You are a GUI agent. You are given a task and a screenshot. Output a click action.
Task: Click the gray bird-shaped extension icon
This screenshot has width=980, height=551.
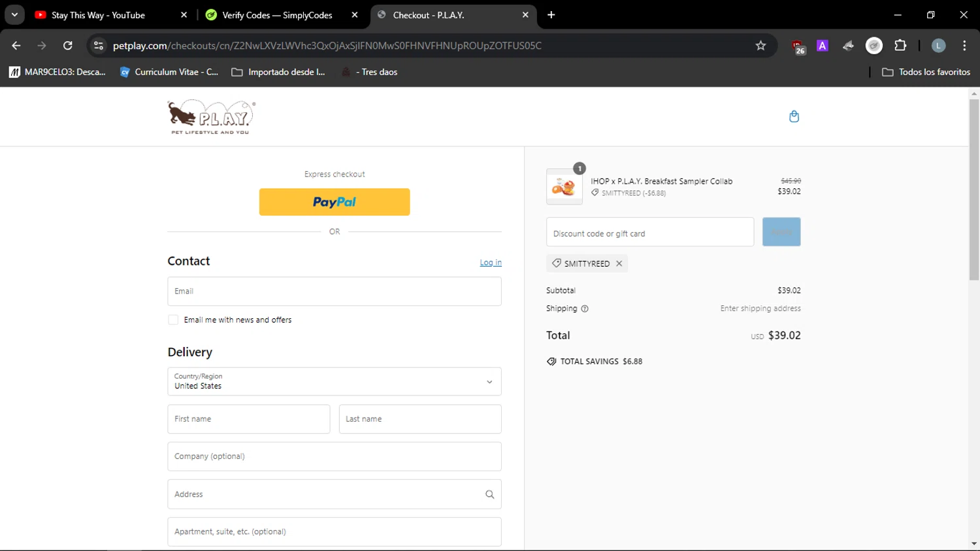[x=848, y=46]
